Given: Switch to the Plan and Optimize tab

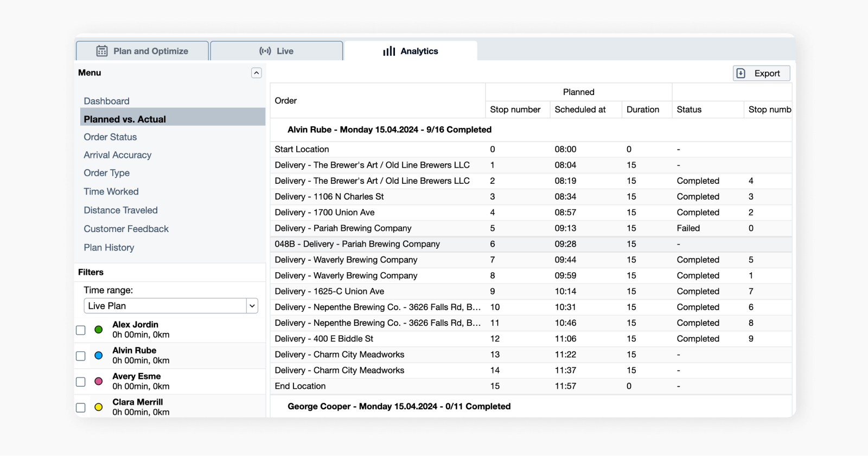Looking at the screenshot, I should point(143,51).
